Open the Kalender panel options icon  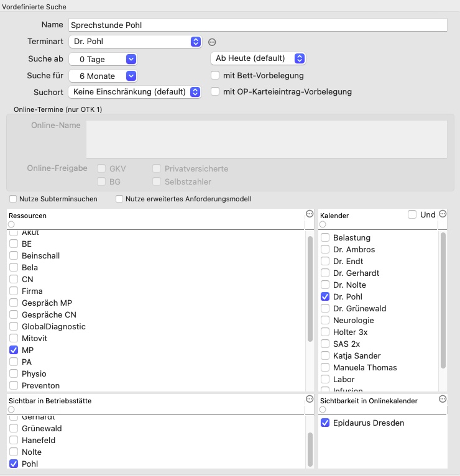coord(443,214)
